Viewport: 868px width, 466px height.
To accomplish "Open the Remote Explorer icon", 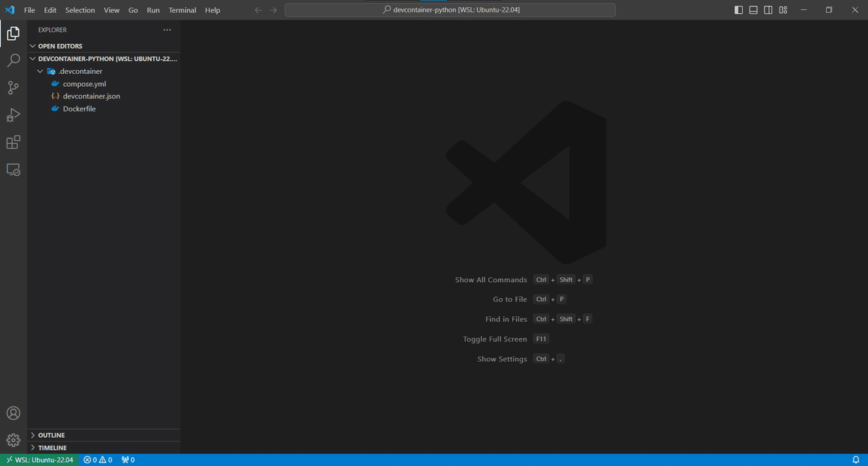I will pos(13,169).
